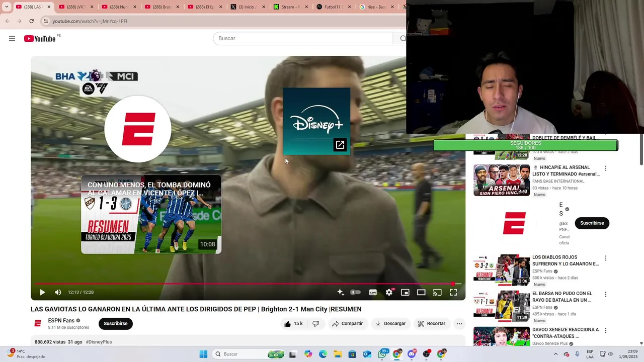This screenshot has height=362, width=644.
Task: Click the site info icon in address bar
Action: (x=46, y=21)
